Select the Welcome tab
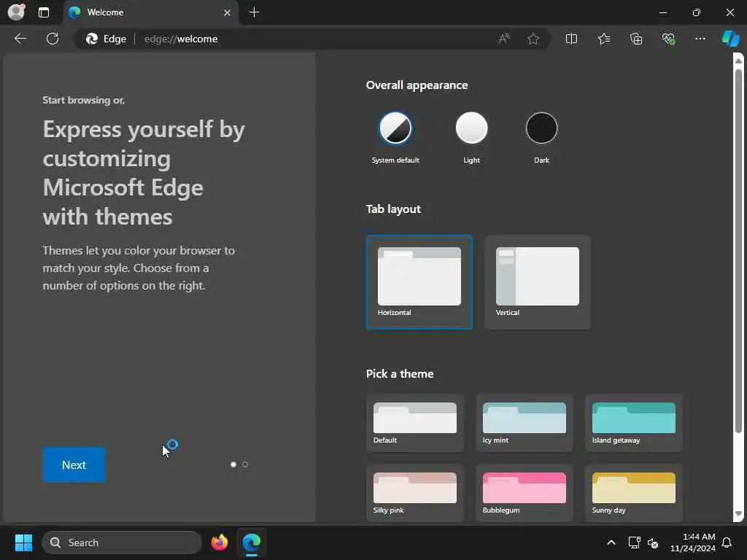 (x=149, y=13)
